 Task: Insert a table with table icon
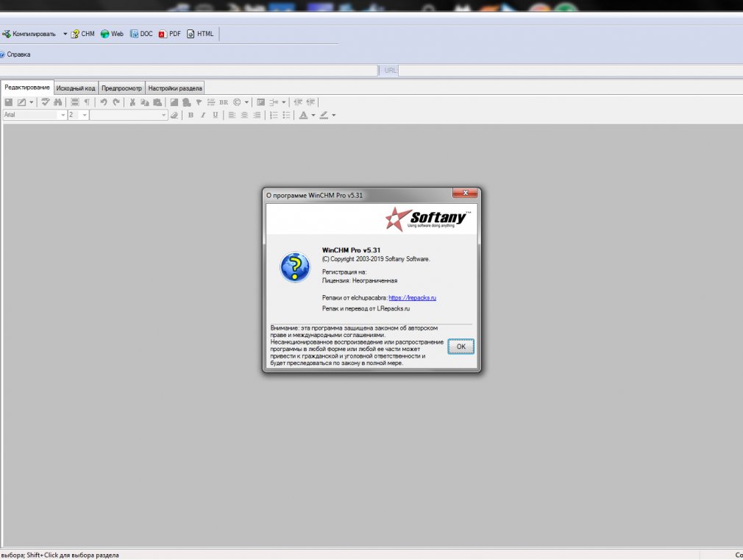(260, 102)
